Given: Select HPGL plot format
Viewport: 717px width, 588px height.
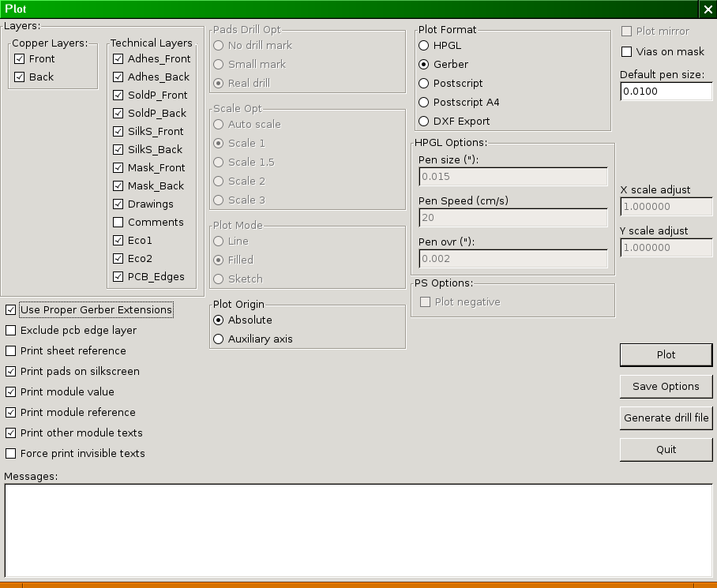Looking at the screenshot, I should [424, 46].
